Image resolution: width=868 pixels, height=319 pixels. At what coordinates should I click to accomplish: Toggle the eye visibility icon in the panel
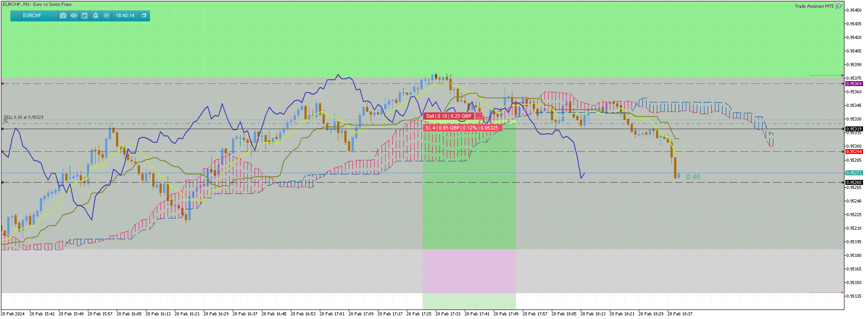[x=74, y=15]
